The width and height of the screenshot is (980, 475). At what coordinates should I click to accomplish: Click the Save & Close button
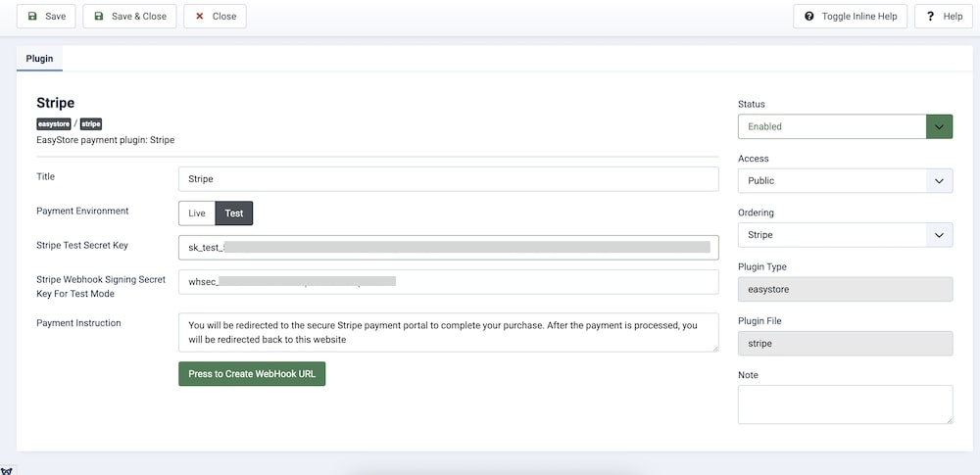[x=129, y=17]
